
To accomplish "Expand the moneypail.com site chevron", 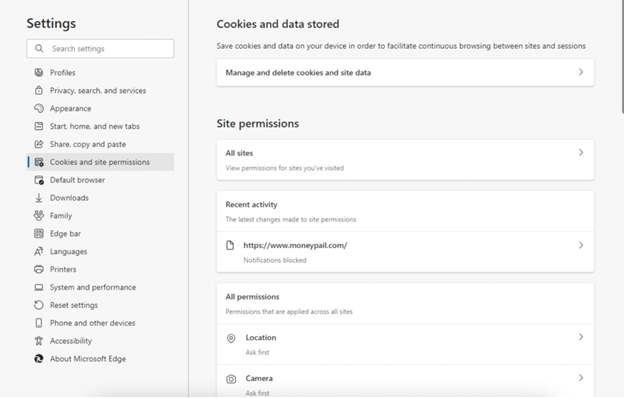I will [x=581, y=245].
